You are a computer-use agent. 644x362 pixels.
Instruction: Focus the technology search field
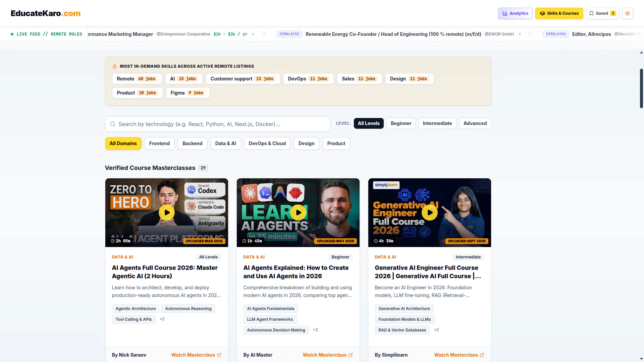(218, 124)
